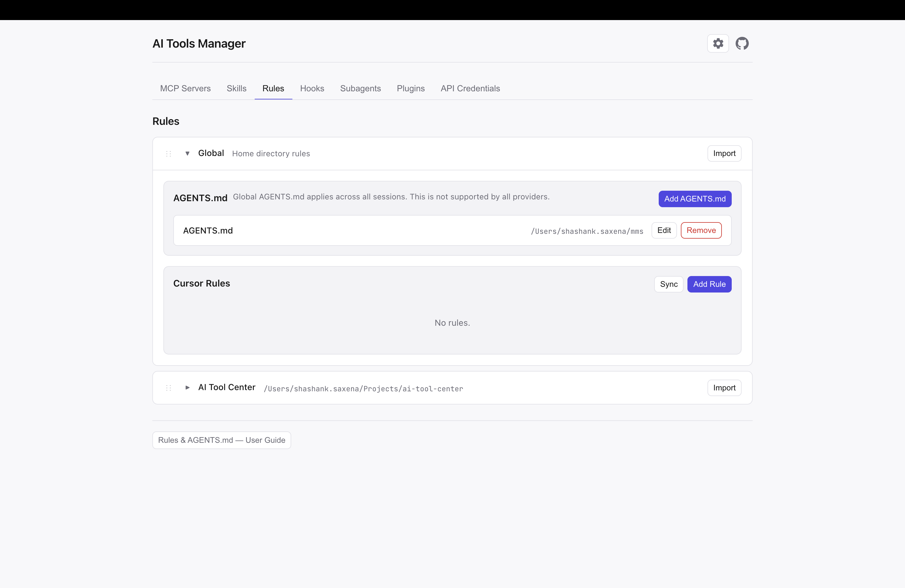
Task: Expand the AI Tool Center section
Action: (x=187, y=388)
